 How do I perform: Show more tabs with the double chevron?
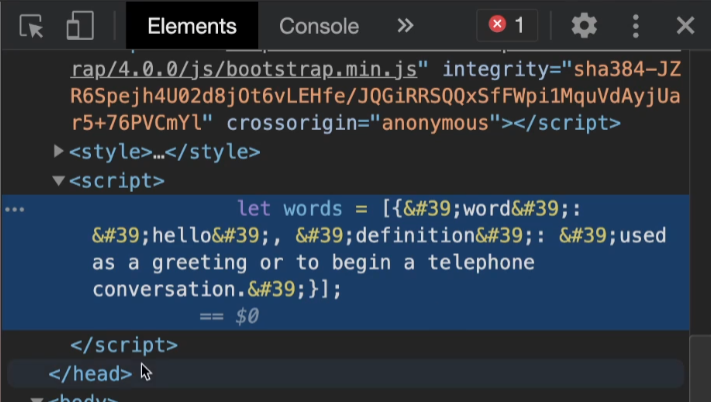point(405,26)
